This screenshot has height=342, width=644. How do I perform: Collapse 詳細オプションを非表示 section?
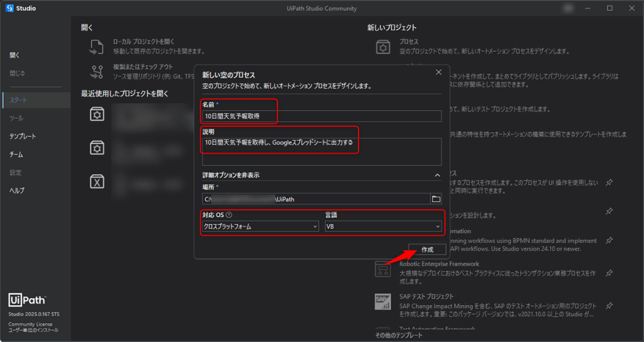438,175
